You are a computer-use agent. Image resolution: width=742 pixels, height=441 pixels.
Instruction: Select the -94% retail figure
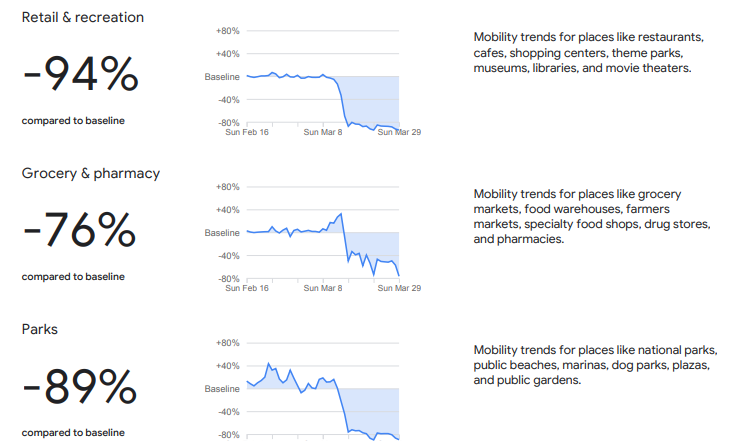[x=80, y=74]
